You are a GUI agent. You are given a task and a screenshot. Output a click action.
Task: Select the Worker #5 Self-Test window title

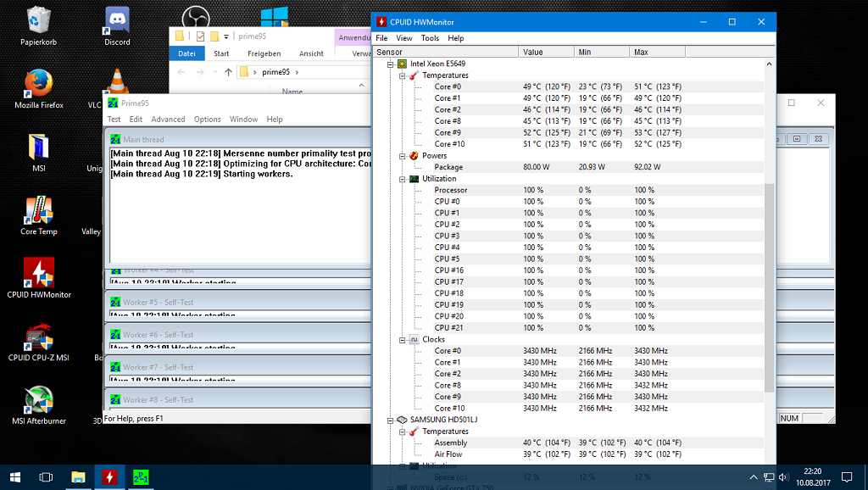point(159,303)
